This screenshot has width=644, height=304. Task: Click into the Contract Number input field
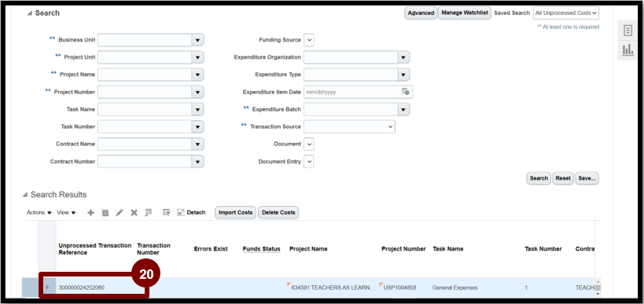tap(145, 162)
